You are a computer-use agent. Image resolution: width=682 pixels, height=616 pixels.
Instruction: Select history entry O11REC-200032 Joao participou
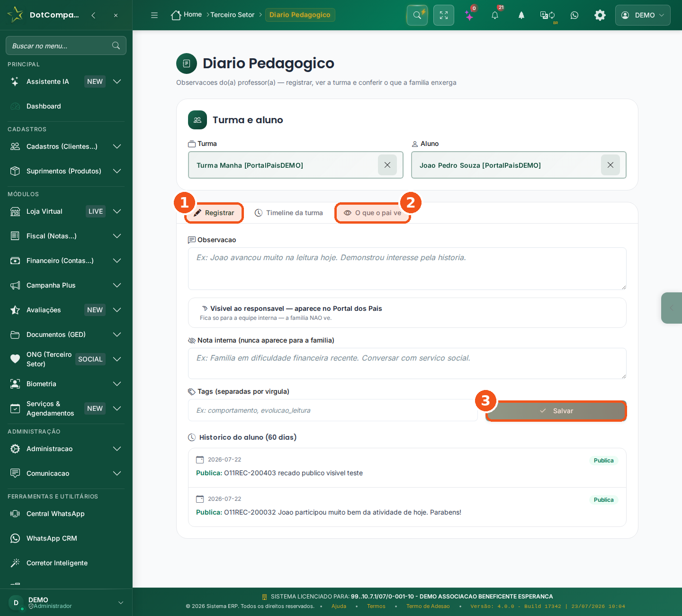407,507
